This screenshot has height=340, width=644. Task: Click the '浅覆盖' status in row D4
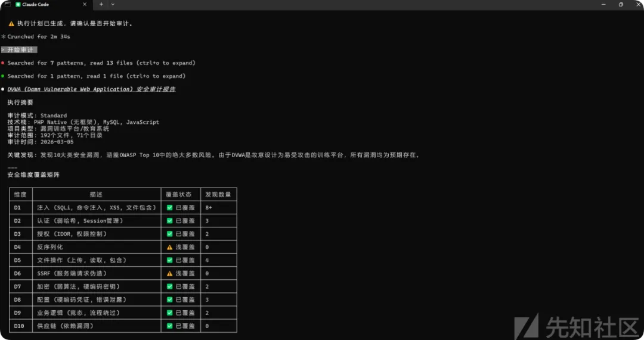point(185,247)
